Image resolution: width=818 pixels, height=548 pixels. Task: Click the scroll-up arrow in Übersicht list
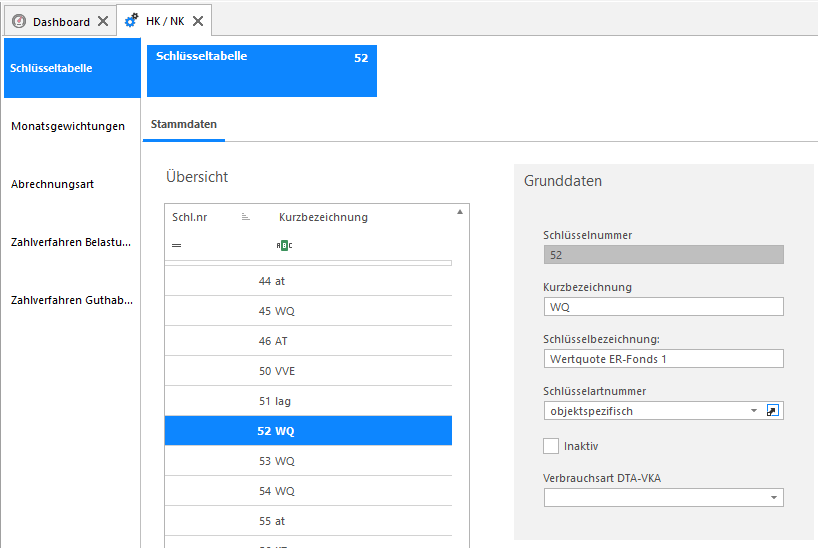click(x=460, y=212)
